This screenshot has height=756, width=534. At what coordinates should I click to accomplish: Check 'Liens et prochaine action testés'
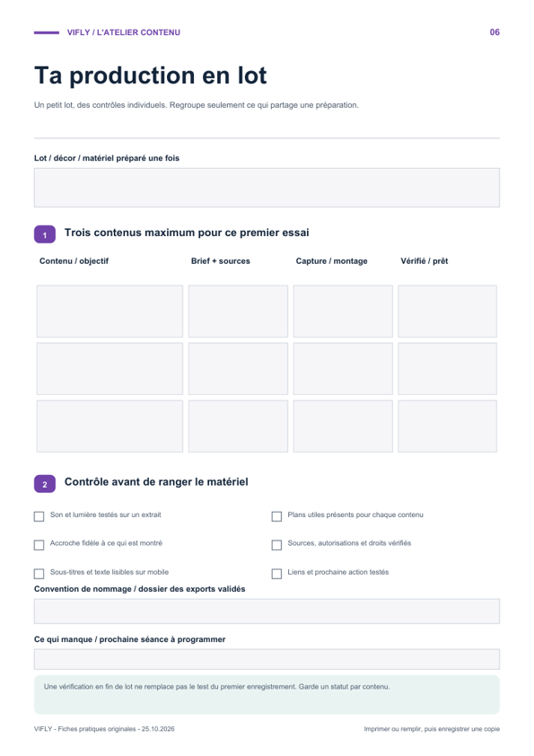276,574
